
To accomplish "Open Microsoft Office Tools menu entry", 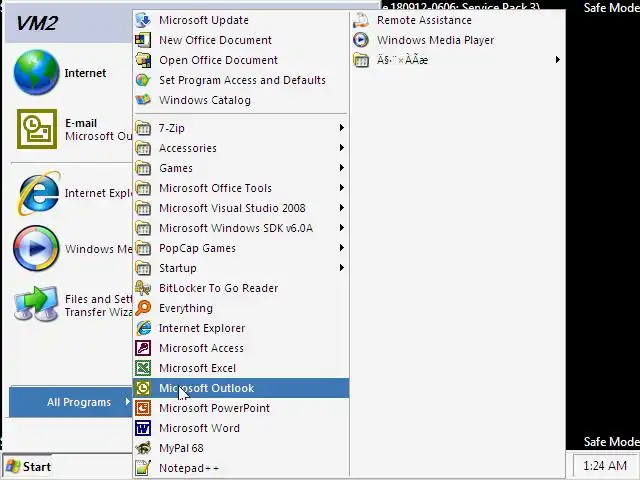I will (x=241, y=188).
